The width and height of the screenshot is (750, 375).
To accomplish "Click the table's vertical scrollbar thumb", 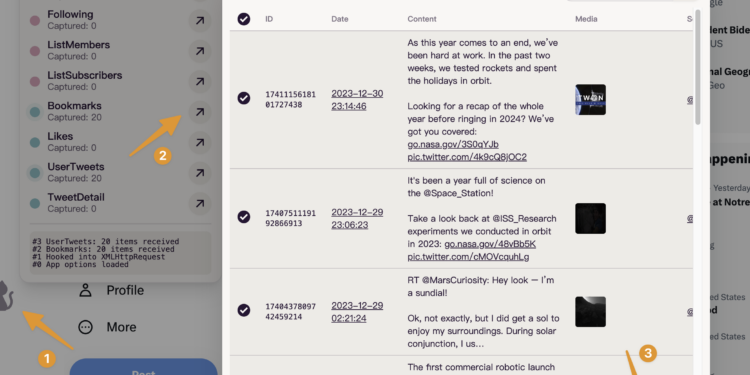I will click(698, 67).
